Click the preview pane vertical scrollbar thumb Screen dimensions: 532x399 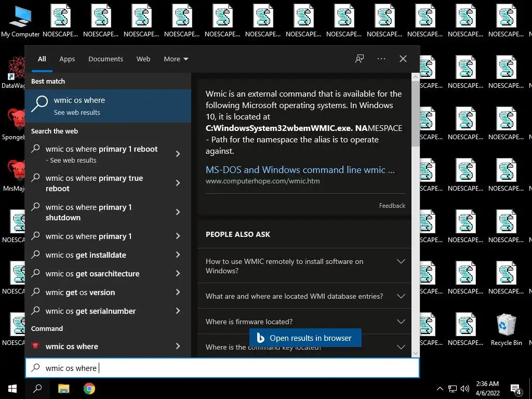[x=415, y=114]
